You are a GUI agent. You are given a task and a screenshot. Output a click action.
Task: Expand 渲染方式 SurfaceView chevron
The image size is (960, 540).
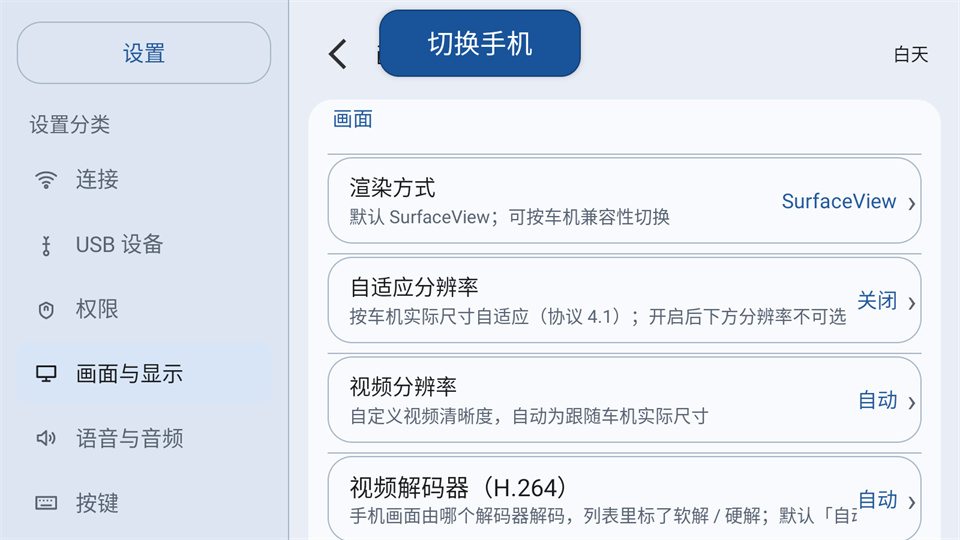(x=912, y=203)
